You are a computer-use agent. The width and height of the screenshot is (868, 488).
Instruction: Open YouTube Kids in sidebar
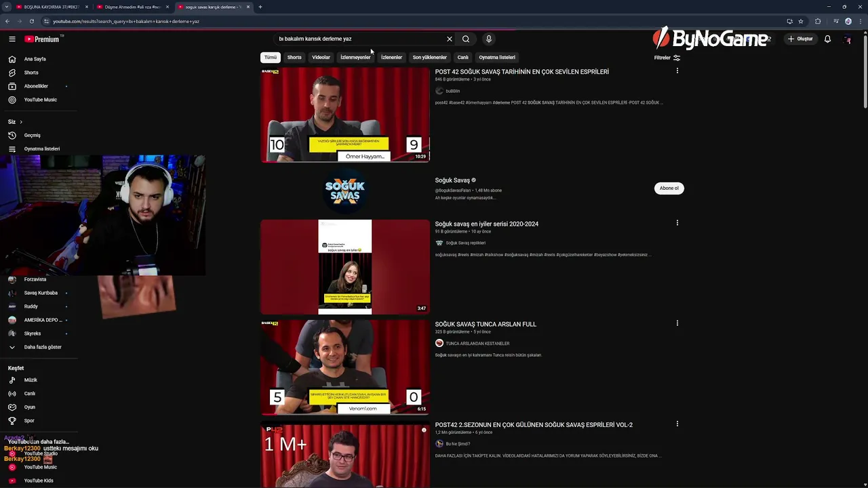39,481
